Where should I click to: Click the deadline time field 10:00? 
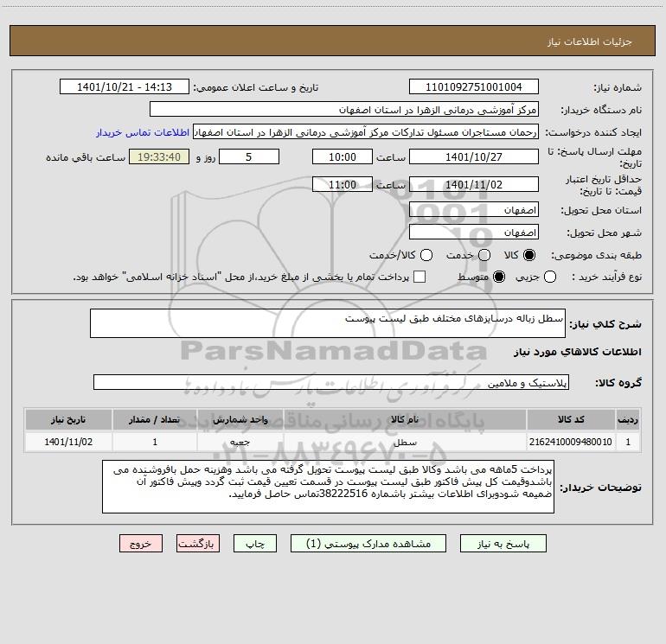343,156
